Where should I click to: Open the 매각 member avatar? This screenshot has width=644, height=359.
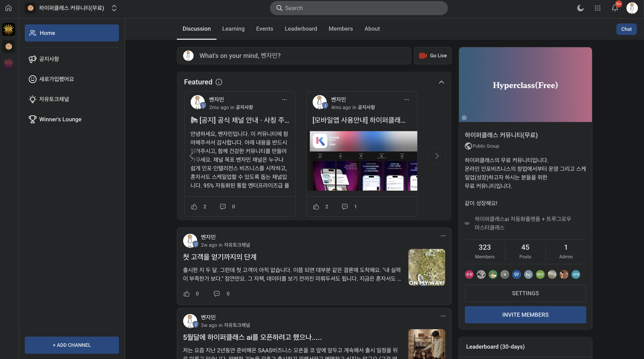(x=540, y=275)
